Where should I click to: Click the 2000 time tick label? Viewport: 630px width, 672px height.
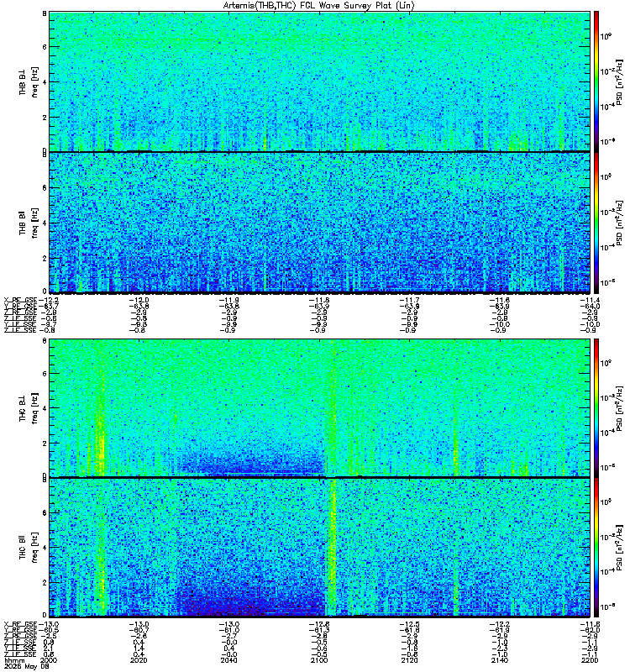coord(48,660)
